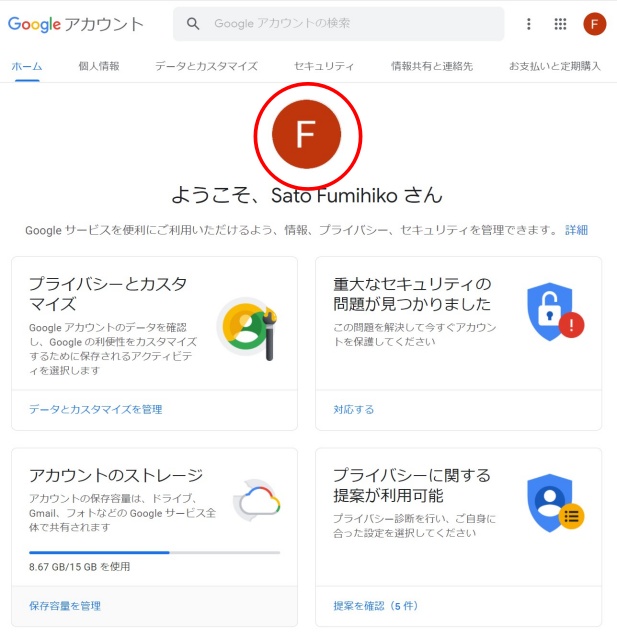Click the large circled F profile picture
The height and width of the screenshot is (640, 617).
click(306, 134)
